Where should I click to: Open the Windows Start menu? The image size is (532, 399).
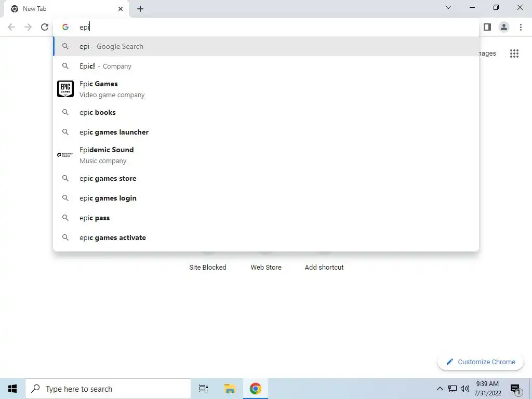click(12, 389)
